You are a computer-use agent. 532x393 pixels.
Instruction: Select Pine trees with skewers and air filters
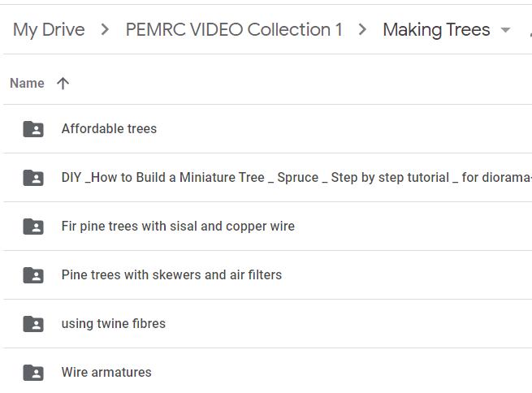tap(171, 275)
